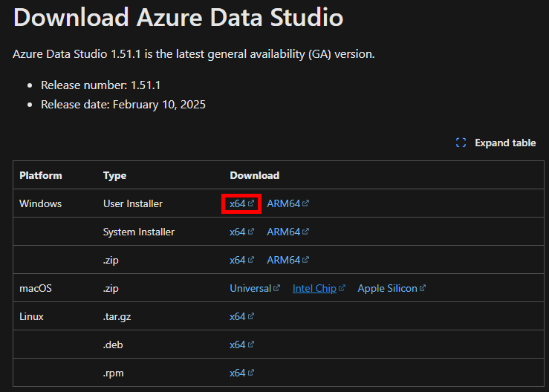Download Linux .deb x64 package
The width and height of the screenshot is (549, 392).
pos(241,344)
